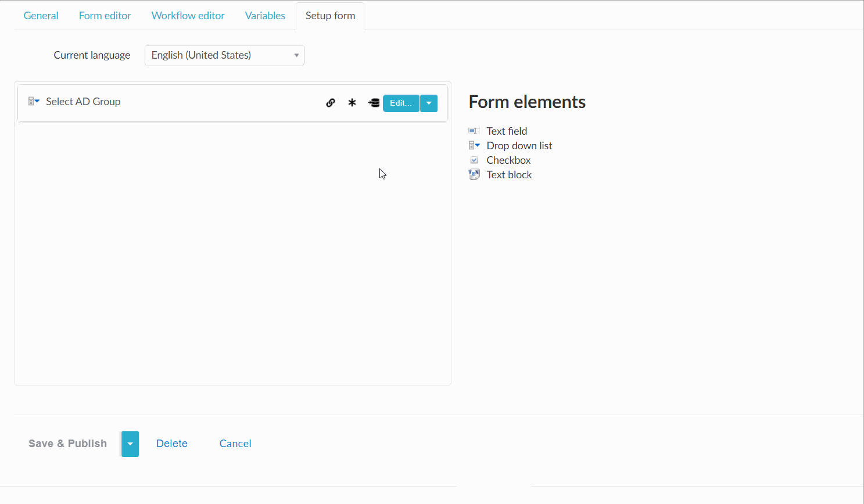Viewport: 864px width, 504px height.
Task: Click the Checkbox element icon
Action: point(474,160)
